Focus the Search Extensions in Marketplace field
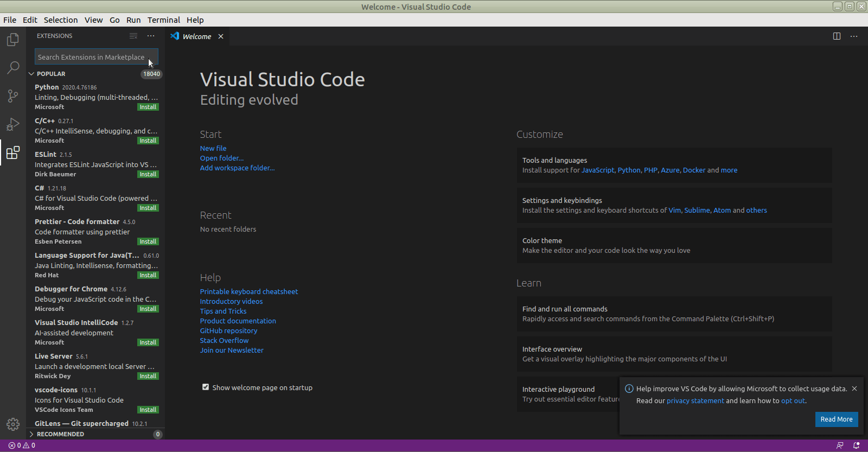This screenshot has height=452, width=868. pyautogui.click(x=96, y=57)
